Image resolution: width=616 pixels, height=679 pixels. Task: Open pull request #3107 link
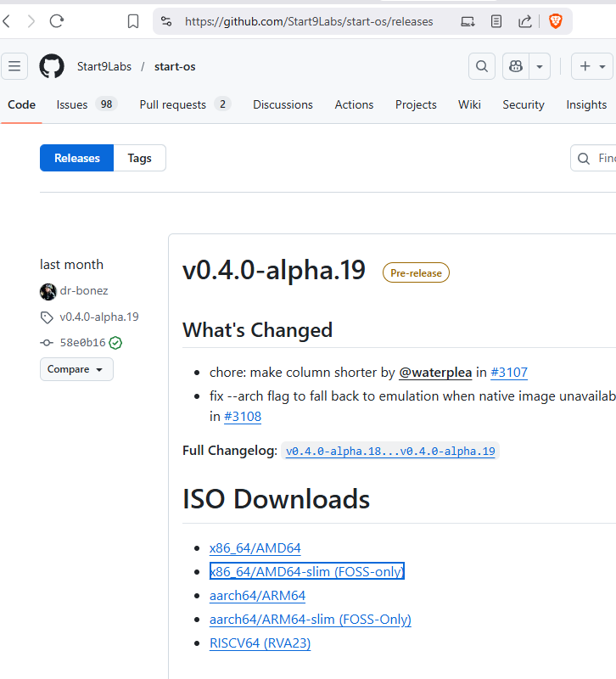tap(509, 372)
